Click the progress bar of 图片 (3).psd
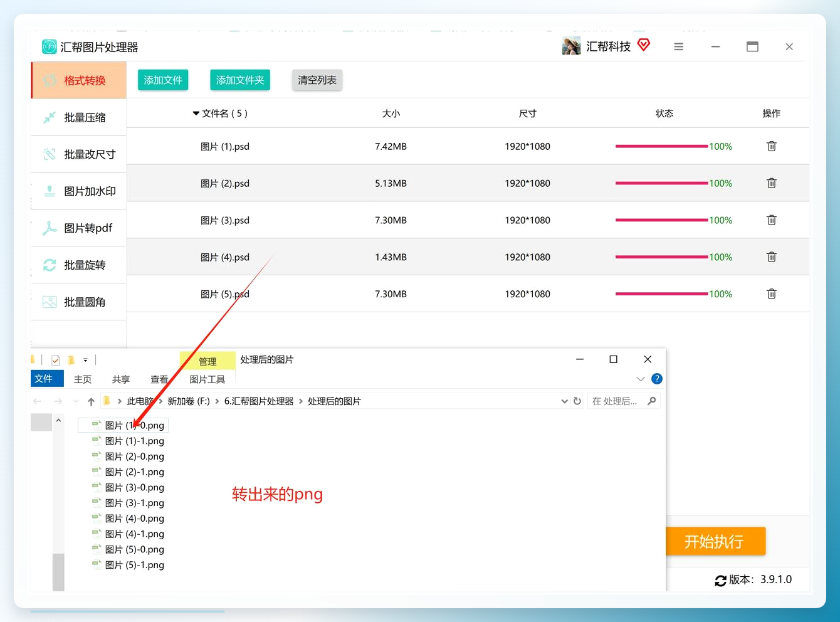This screenshot has height=622, width=840. (x=662, y=220)
